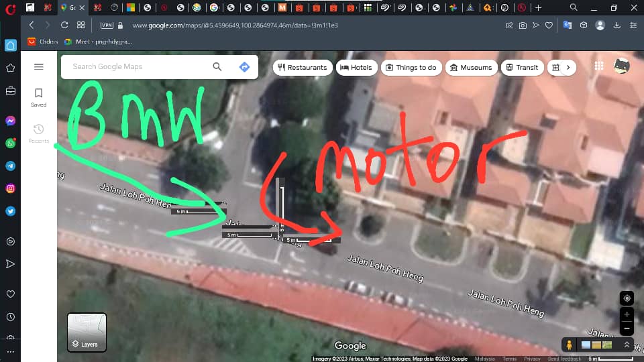This screenshot has width=644, height=362.
Task: Select the Museums category chip
Action: tap(472, 67)
